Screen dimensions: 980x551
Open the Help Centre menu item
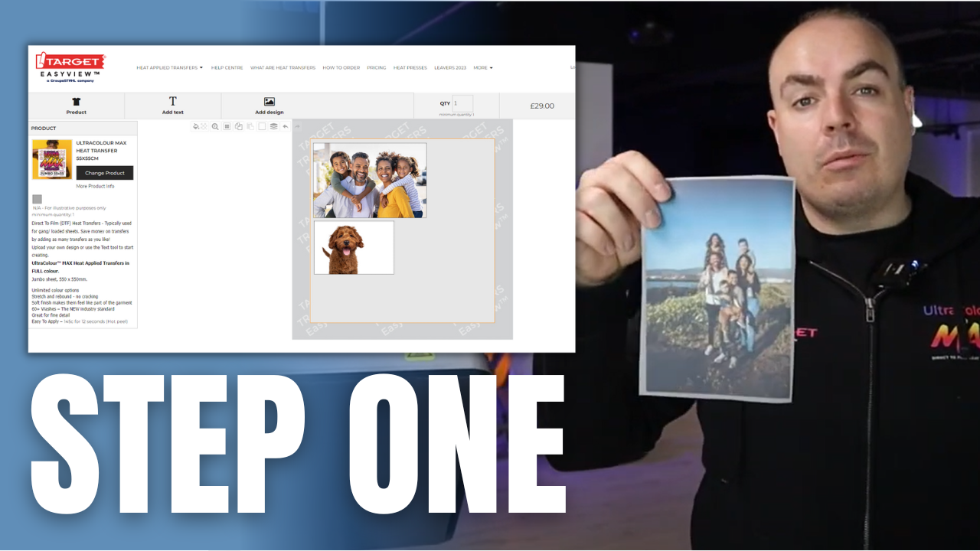(227, 67)
